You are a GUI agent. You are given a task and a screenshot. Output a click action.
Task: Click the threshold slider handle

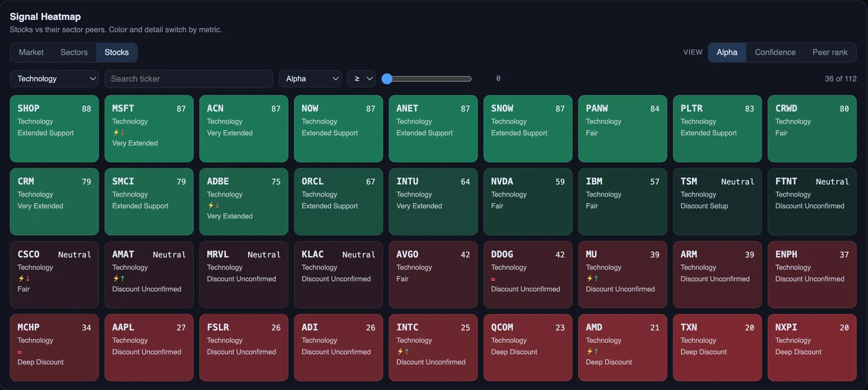(x=387, y=79)
